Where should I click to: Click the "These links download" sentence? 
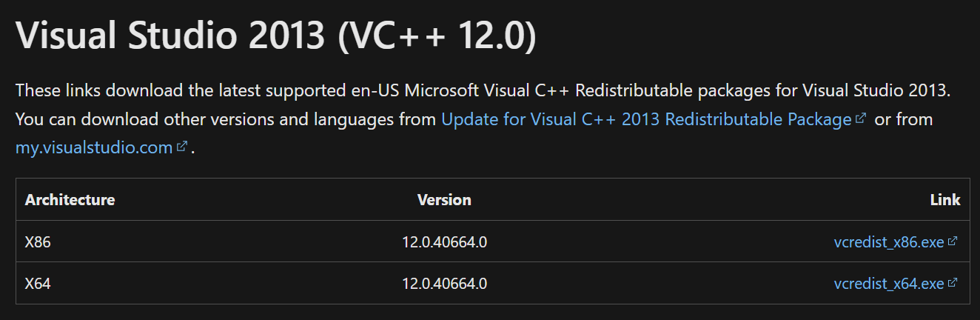pos(483,91)
